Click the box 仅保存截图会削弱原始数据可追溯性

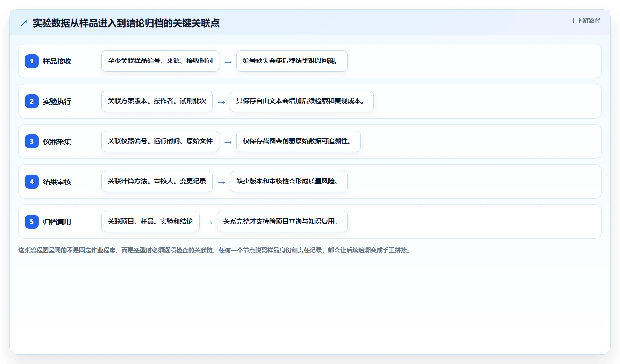click(x=299, y=141)
